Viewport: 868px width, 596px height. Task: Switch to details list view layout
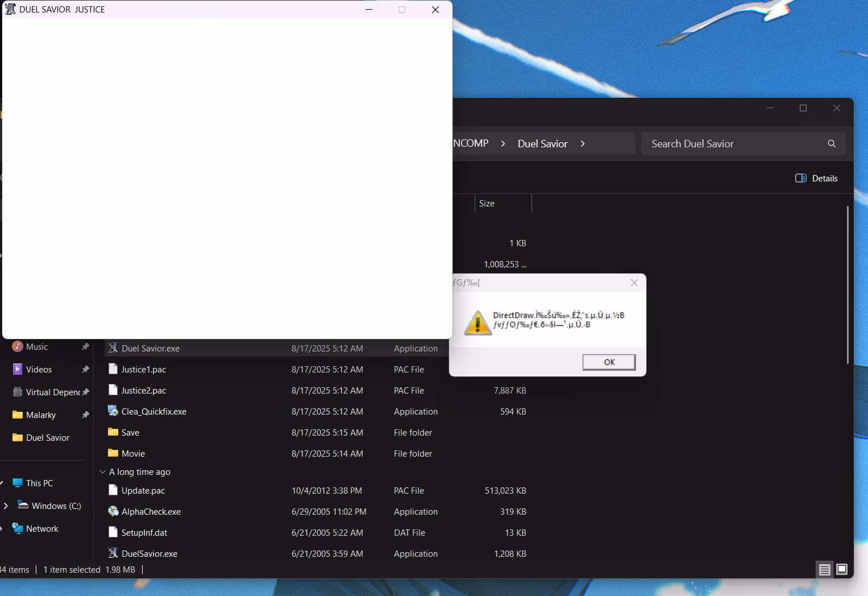824,569
